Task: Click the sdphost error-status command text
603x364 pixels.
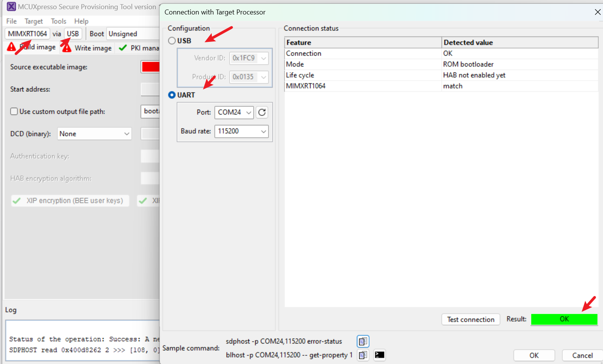Action: (284, 342)
